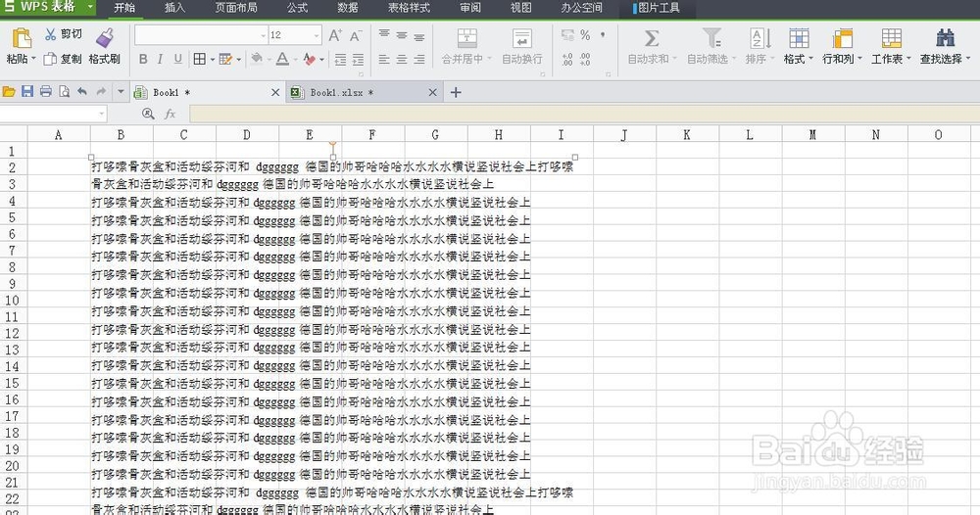Click the Cut (剪切) scissors icon
Screen dimensions: 980x515
[x=51, y=34]
